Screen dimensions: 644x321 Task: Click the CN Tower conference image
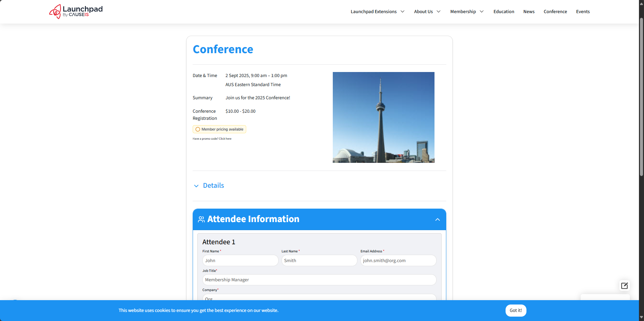pyautogui.click(x=383, y=117)
